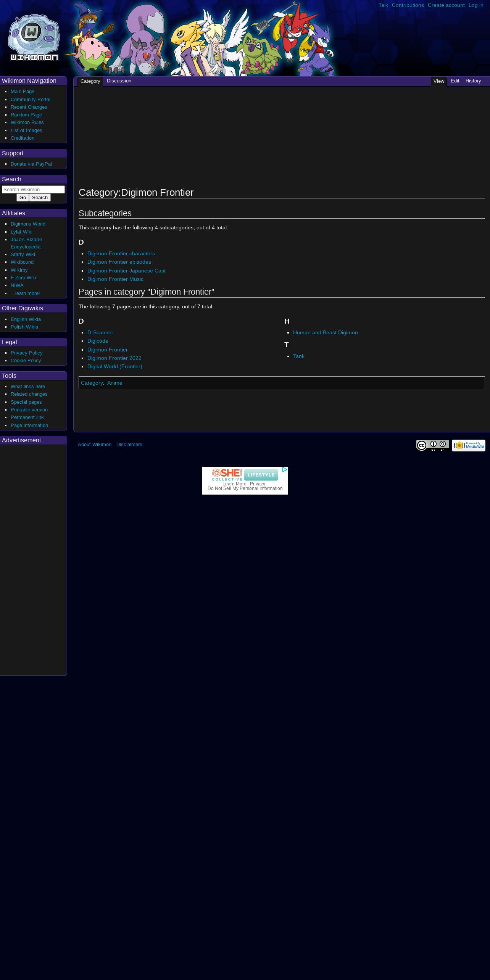The height and width of the screenshot is (980, 490).
Task: Open the Edit tab
Action: 455,81
